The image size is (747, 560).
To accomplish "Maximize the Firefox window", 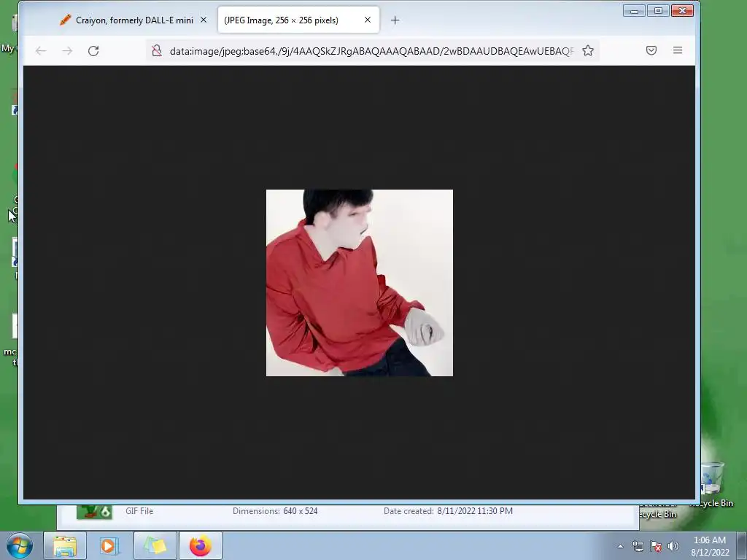I will coord(659,10).
